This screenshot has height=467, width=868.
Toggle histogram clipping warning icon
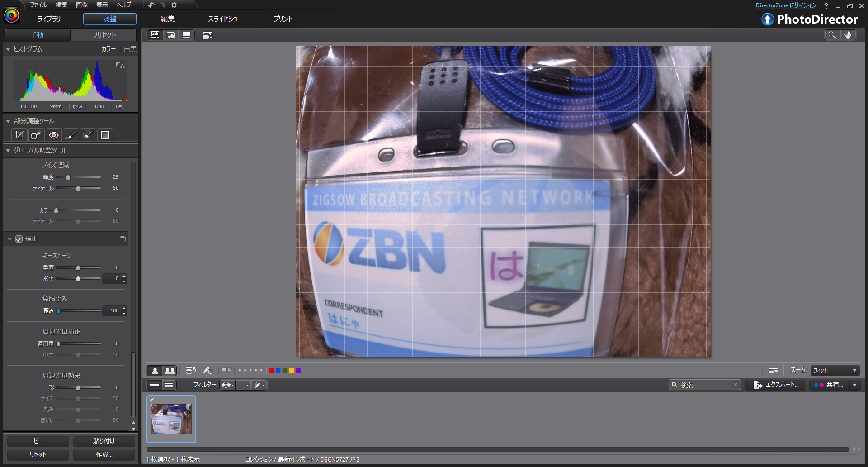pos(120,65)
